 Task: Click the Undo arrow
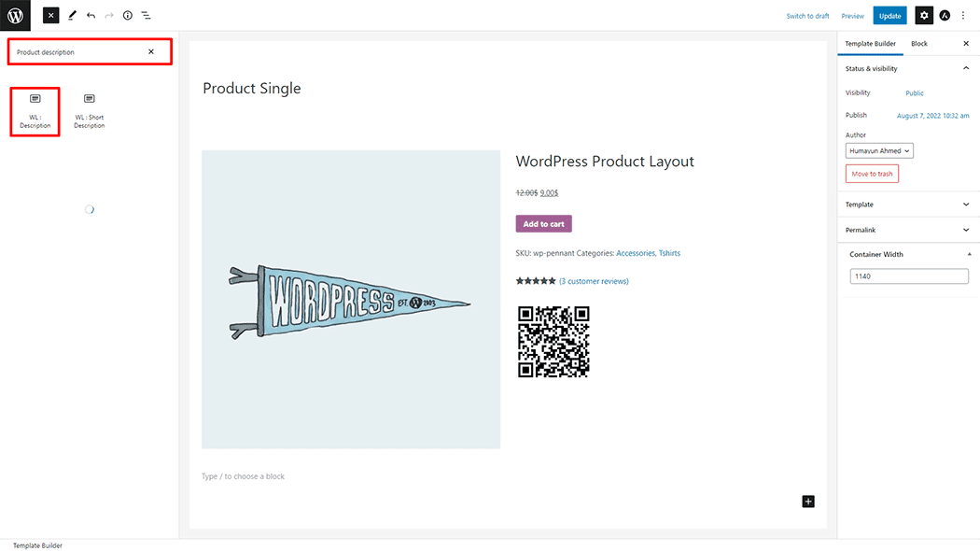tap(91, 15)
